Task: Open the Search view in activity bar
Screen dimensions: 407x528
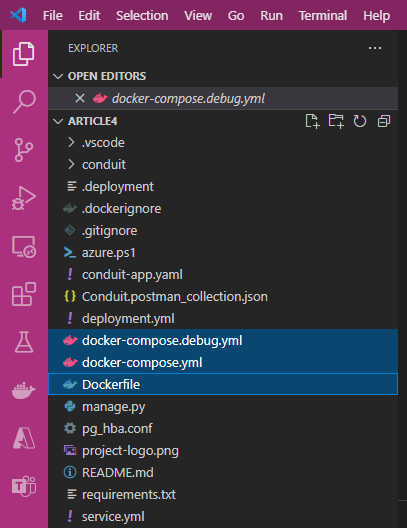Action: [x=24, y=101]
